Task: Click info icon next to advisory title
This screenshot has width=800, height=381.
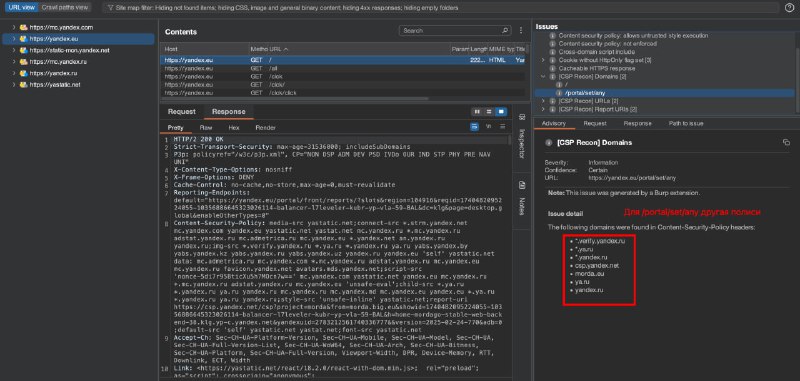Action: (x=549, y=143)
